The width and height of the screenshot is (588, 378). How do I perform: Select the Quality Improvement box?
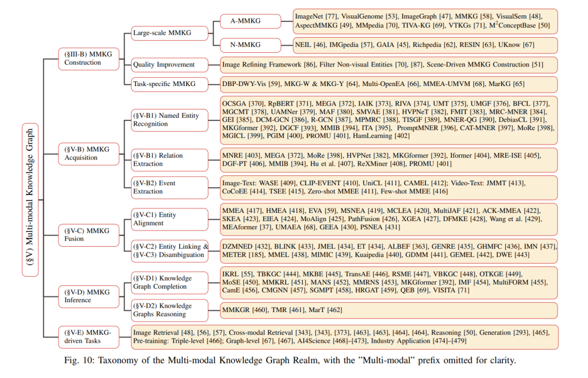(169, 64)
